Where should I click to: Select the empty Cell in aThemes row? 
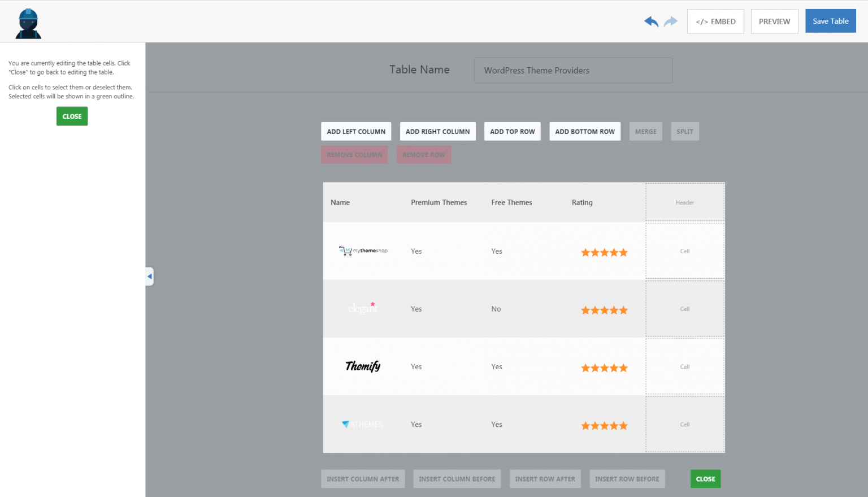point(685,424)
